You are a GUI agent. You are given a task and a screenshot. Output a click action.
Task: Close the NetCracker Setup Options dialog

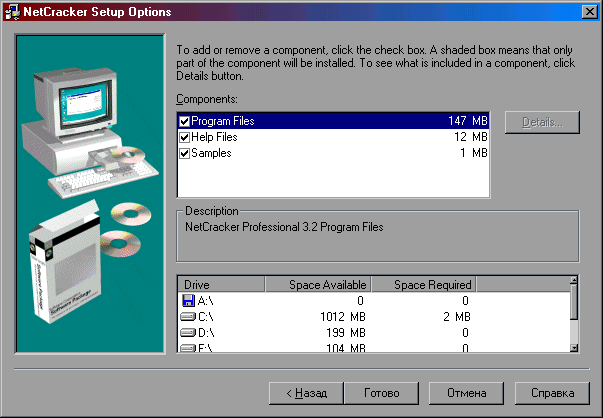coord(590,12)
